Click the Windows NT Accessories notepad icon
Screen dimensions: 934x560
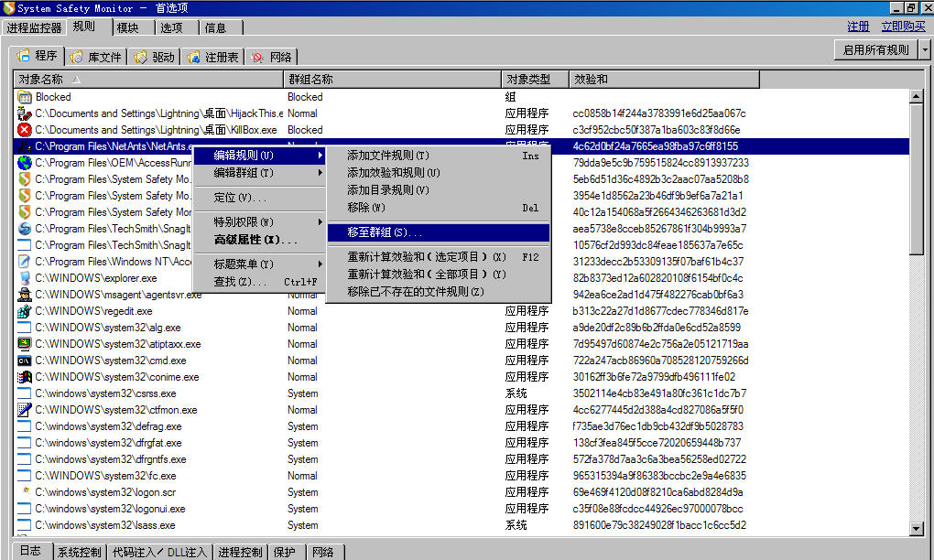click(x=25, y=262)
